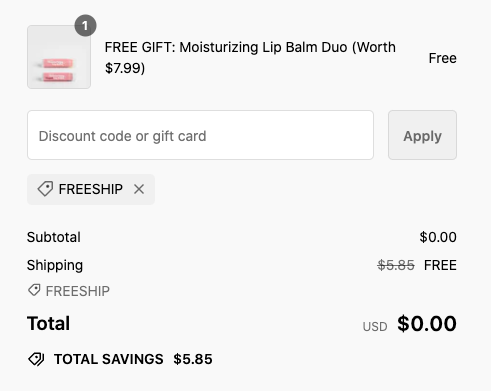Click the USD currency label
491x391 pixels.
(x=375, y=327)
